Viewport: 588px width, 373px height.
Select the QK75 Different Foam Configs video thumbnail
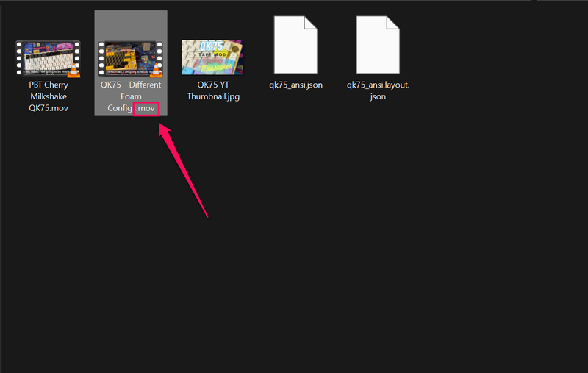point(131,60)
